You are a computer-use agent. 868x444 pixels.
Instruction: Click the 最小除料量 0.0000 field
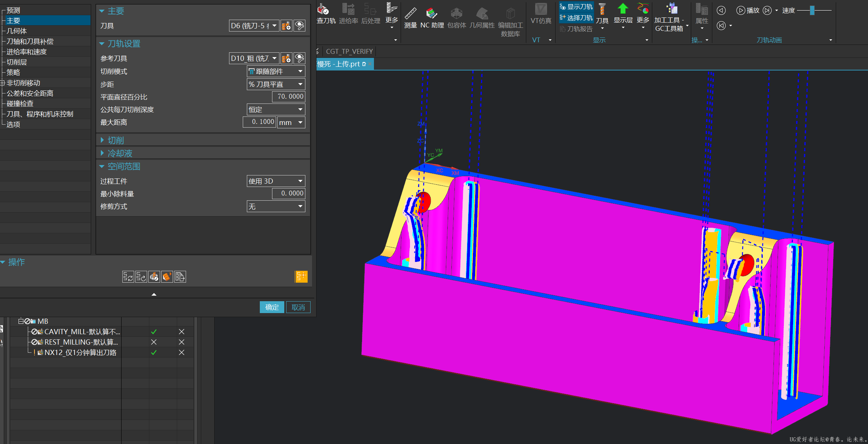[x=289, y=193]
